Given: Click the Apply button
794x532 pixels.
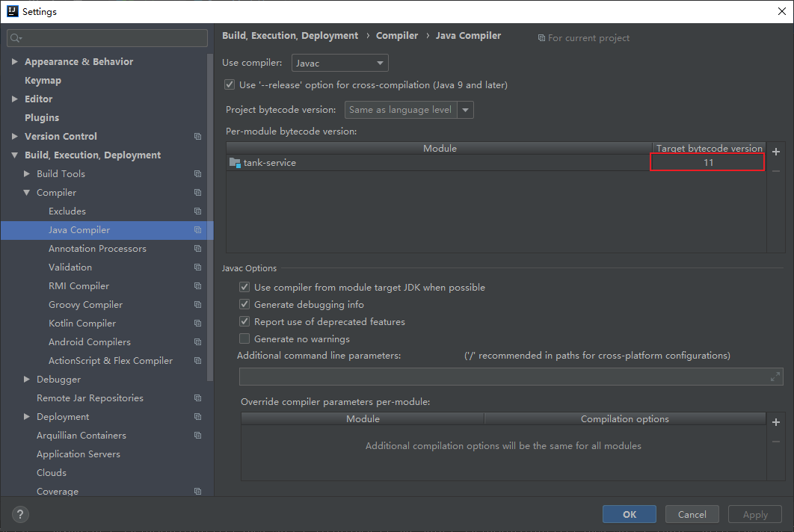Looking at the screenshot, I should pyautogui.click(x=755, y=514).
